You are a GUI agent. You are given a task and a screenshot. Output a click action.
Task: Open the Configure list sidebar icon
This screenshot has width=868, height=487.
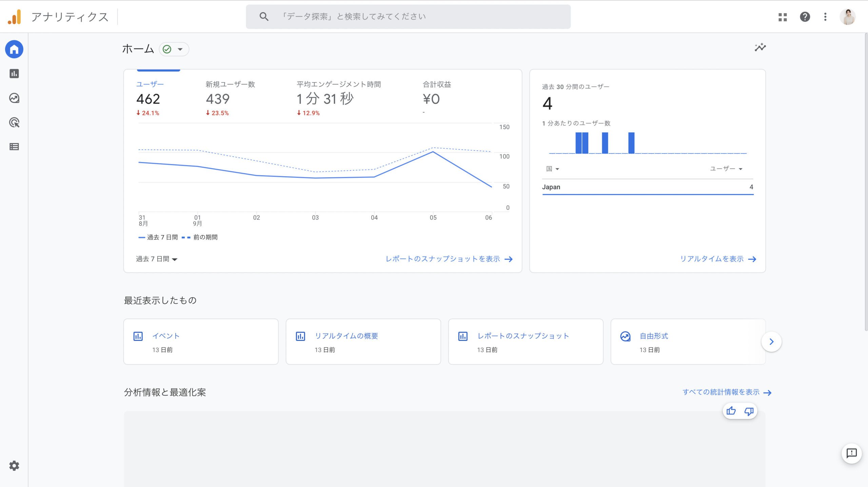(14, 147)
